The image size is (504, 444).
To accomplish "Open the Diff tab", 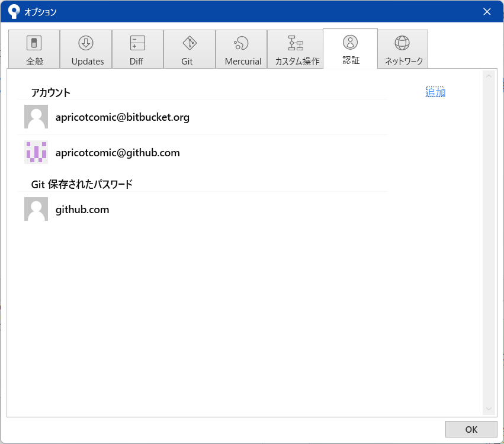I will coord(137,49).
